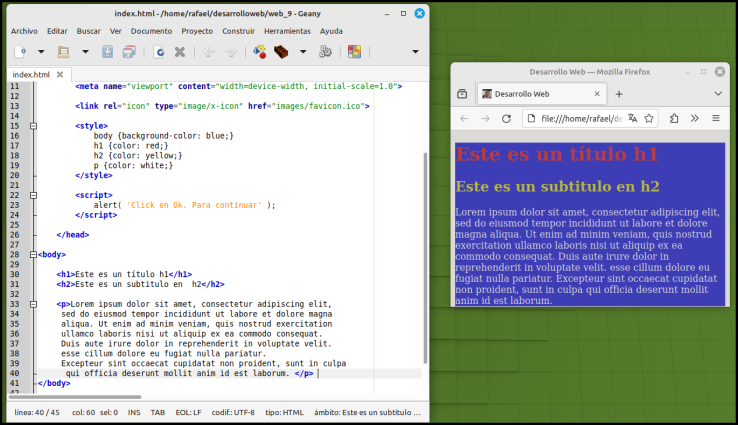Close the Desarrollo Web Firefox tab
The width and height of the screenshot is (738, 425).
click(x=597, y=94)
